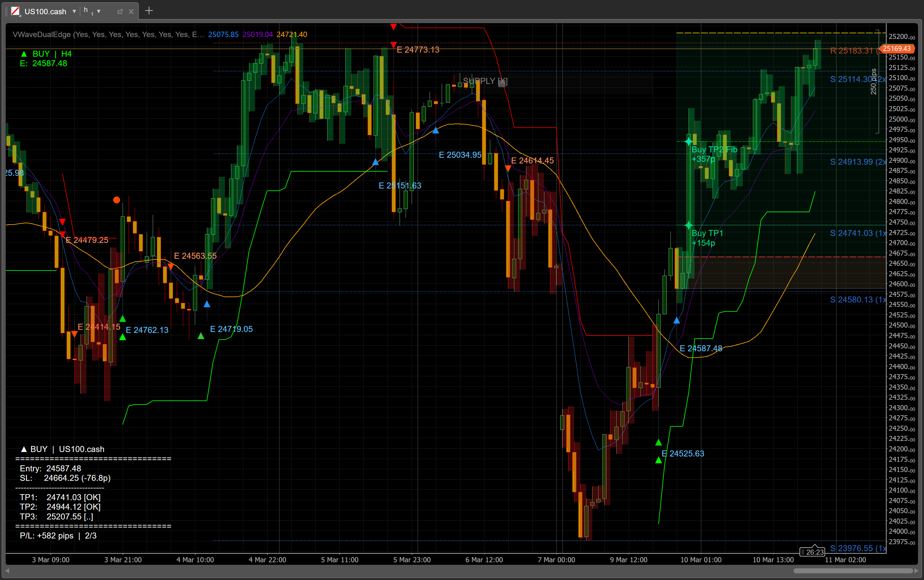Detach chart using the pop-out icon
Screen dimensions: 924x580
click(x=120, y=11)
